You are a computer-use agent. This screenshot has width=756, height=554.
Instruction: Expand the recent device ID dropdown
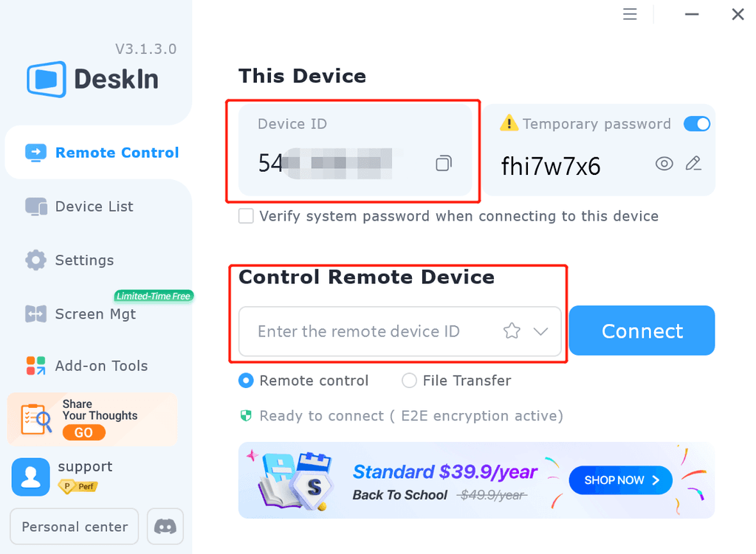coord(540,331)
